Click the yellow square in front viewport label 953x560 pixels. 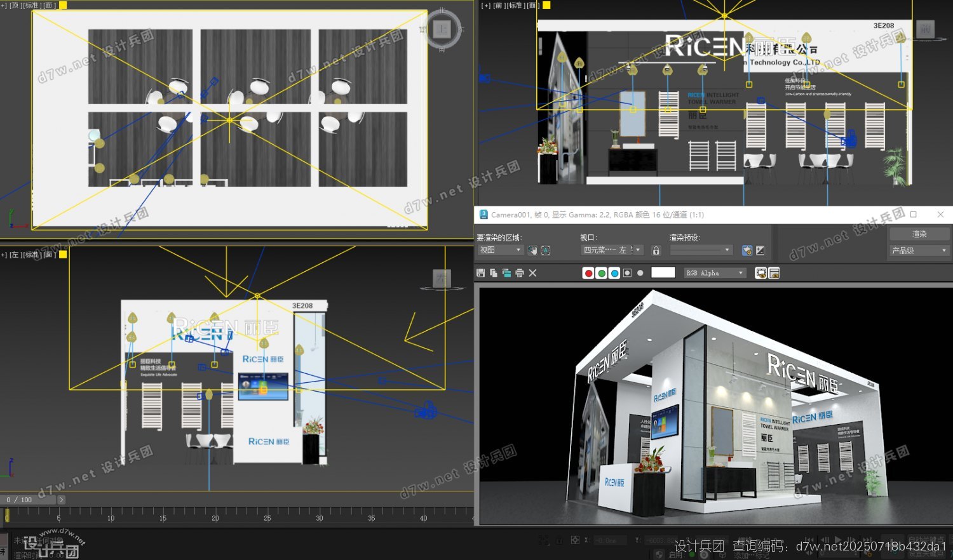tap(546, 5)
